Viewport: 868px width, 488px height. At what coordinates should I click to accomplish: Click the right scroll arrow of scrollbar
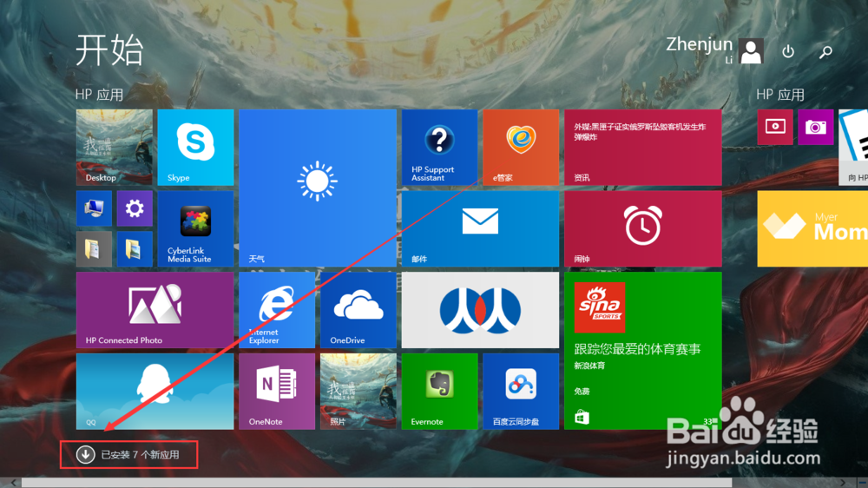[843, 483]
